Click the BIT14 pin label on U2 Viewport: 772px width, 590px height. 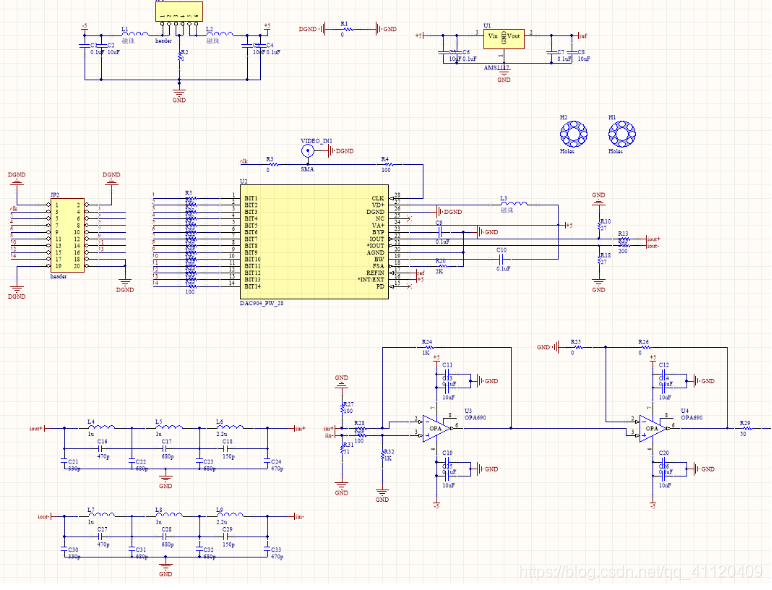tap(253, 287)
